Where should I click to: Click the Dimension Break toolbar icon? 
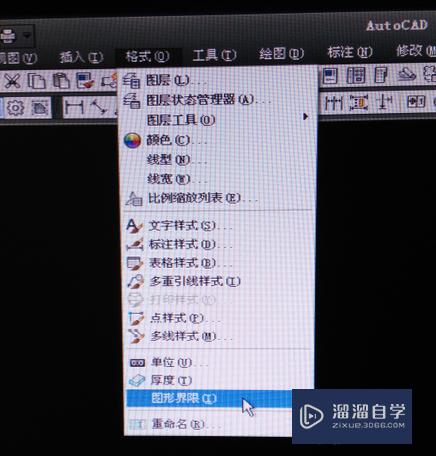point(383,102)
